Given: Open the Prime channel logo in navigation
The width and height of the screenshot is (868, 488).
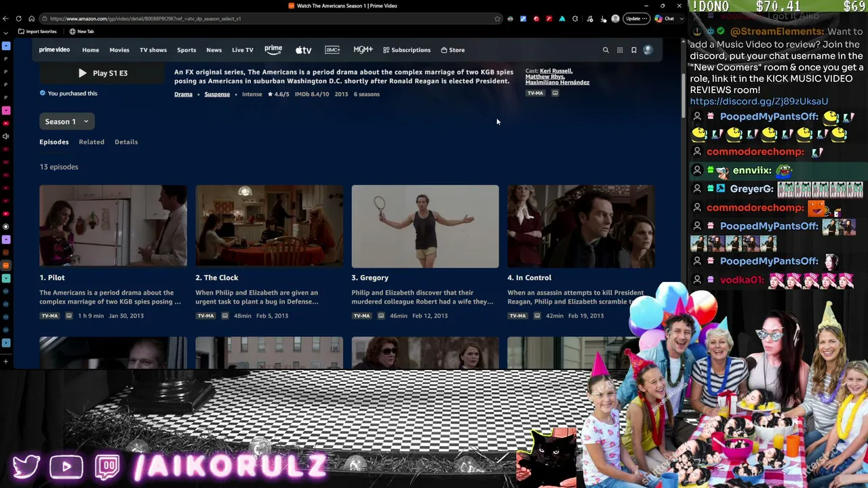Looking at the screenshot, I should (x=273, y=49).
